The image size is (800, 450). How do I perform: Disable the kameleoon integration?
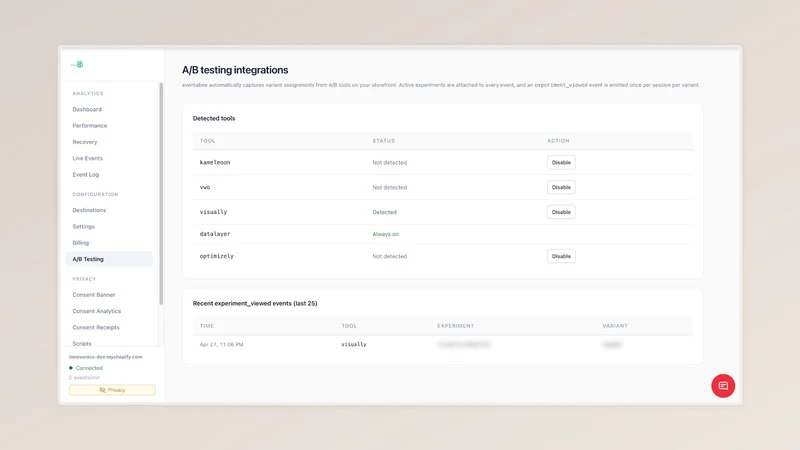pyautogui.click(x=561, y=162)
